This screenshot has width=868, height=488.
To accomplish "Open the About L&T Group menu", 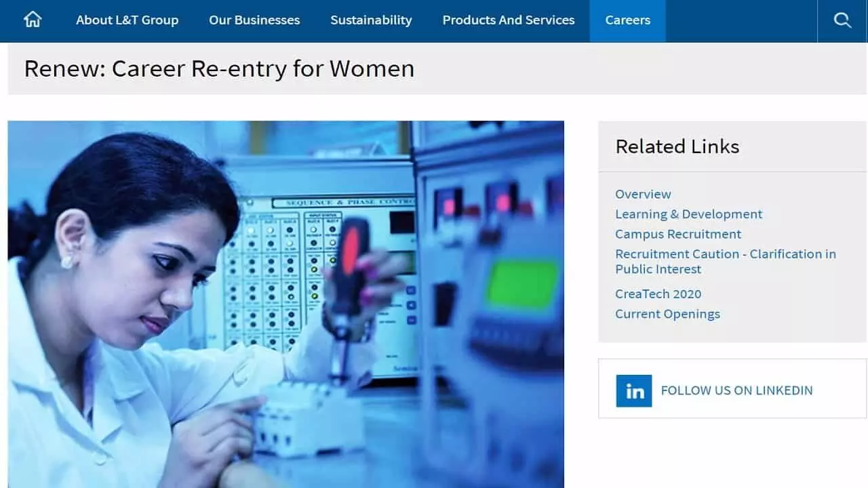I will (x=127, y=20).
